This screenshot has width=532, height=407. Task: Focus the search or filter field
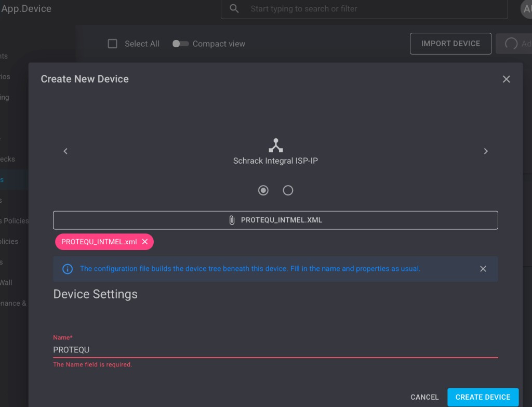(364, 9)
